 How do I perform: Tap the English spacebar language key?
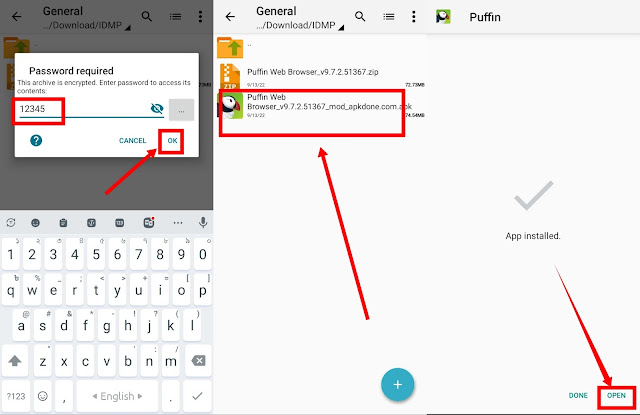pyautogui.click(x=117, y=396)
